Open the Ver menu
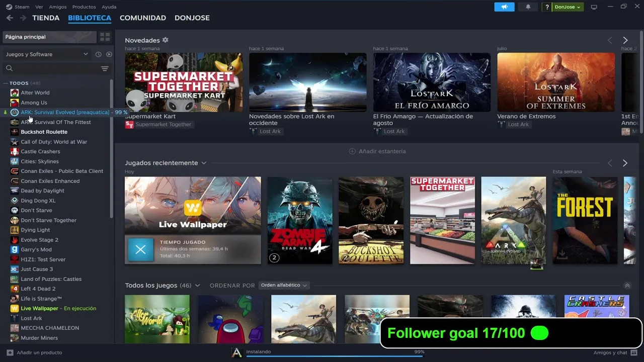This screenshot has width=644, height=362. 39,7
